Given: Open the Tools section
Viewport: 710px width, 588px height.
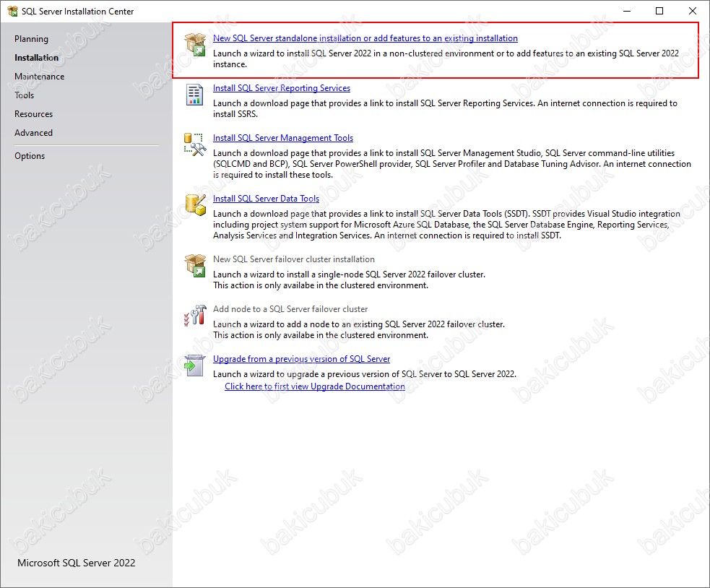Looking at the screenshot, I should (x=24, y=95).
